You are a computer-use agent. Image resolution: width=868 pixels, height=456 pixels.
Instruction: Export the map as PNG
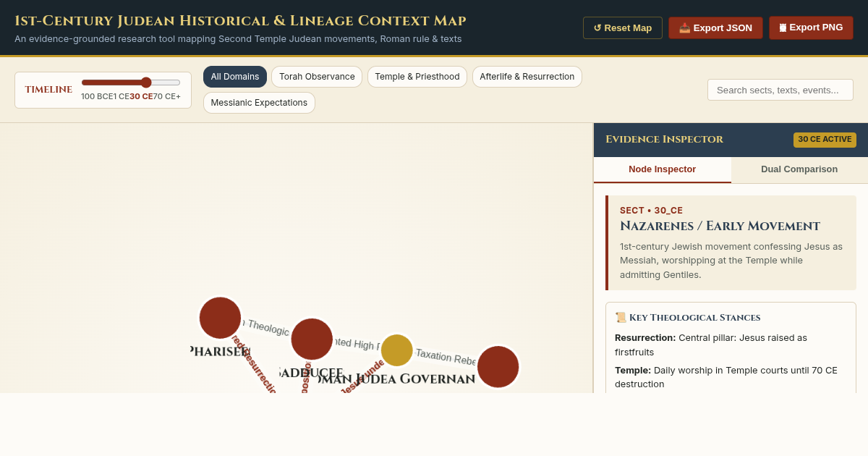pyautogui.click(x=811, y=28)
